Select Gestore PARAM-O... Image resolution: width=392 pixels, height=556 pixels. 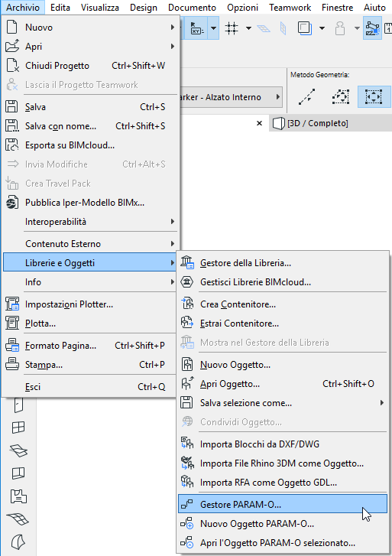283,504
